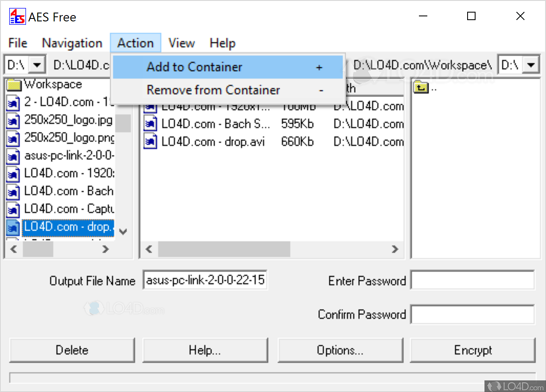This screenshot has height=392, width=546.
Task: Open the left D:\ drive dropdown
Action: (x=37, y=64)
